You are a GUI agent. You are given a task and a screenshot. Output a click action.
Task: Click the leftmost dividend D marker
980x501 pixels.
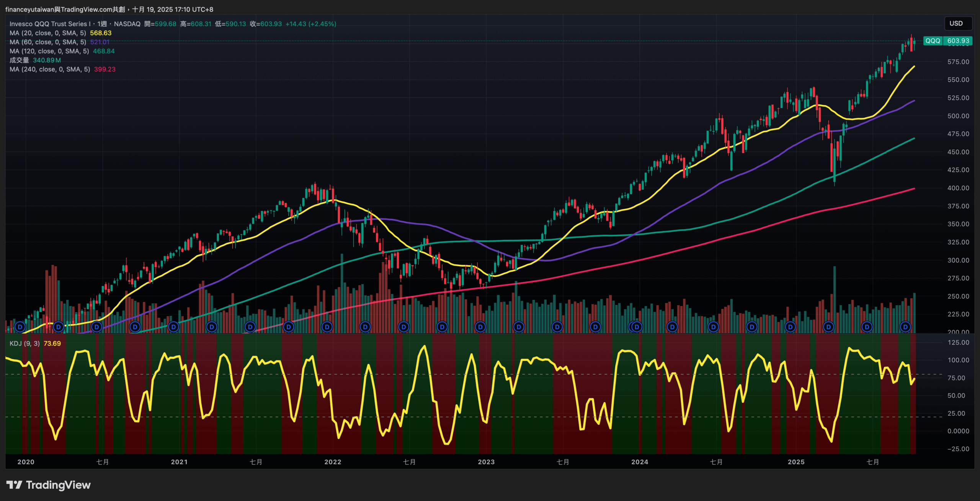pyautogui.click(x=20, y=327)
